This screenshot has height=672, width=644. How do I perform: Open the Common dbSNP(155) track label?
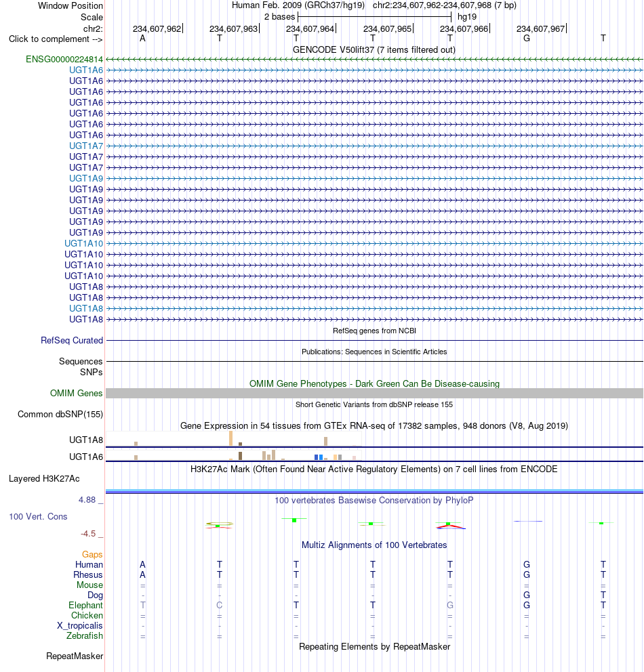[60, 414]
